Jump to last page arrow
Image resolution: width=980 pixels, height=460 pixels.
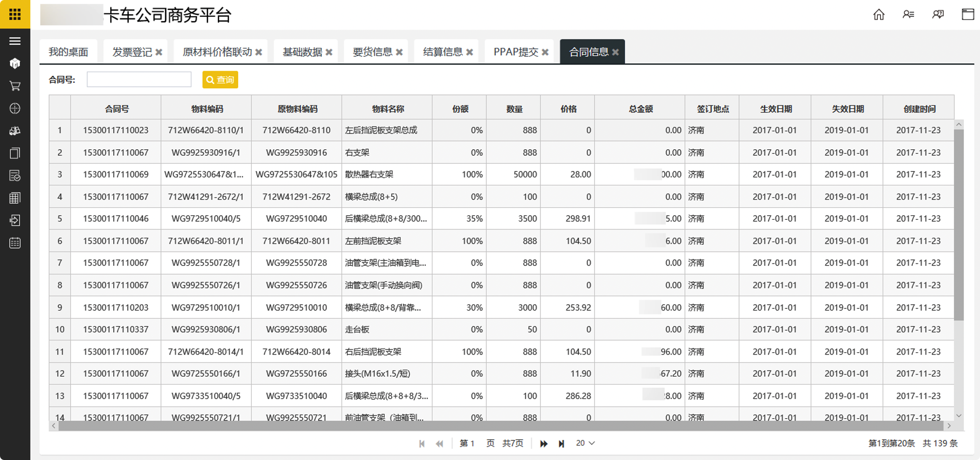pos(561,444)
